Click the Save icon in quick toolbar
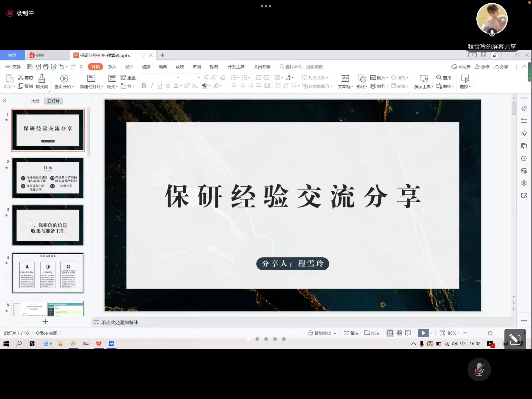Image resolution: width=532 pixels, height=399 pixels. click(x=30, y=67)
